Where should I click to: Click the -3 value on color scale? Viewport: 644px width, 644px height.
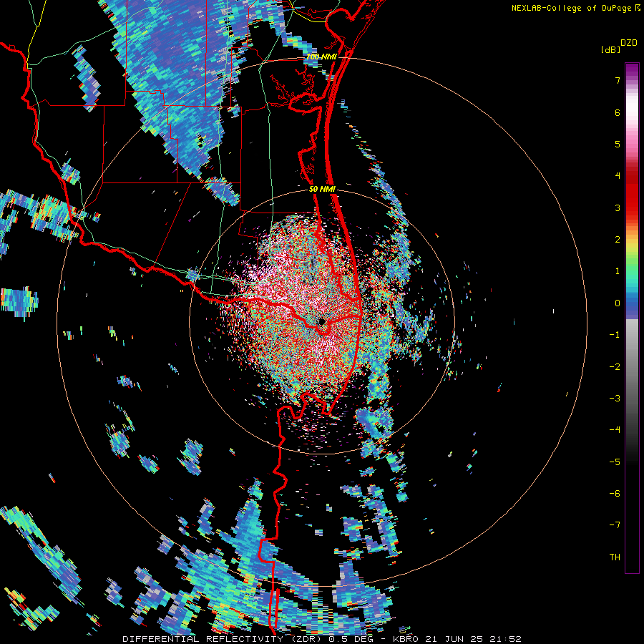pyautogui.click(x=615, y=399)
